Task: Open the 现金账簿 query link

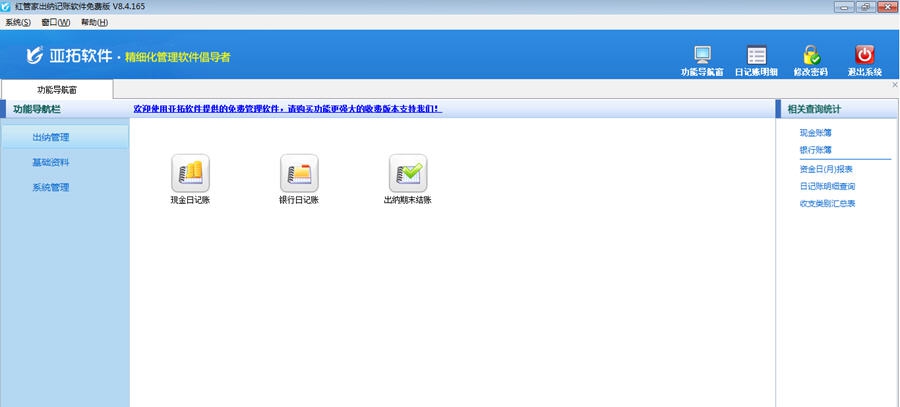Action: 816,133
